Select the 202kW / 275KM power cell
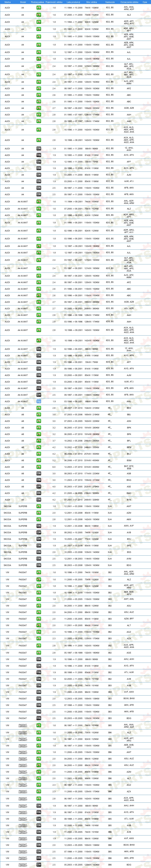Screen dimensions: 151x868 [x=92, y=487]
